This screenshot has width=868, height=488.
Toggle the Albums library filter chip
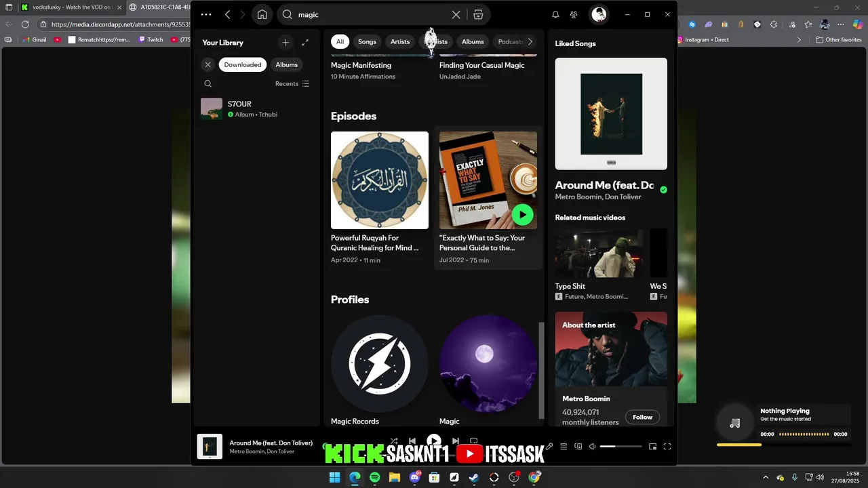(x=286, y=64)
